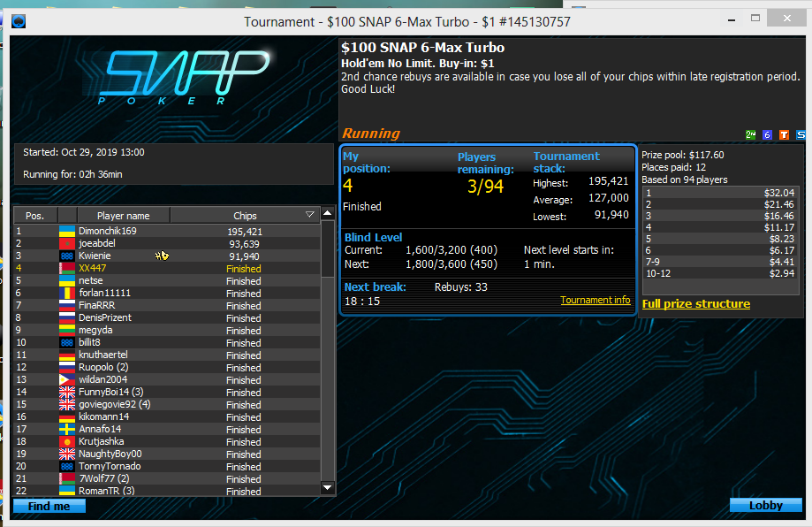Click the 10-12 prize row $2.94
The image size is (812, 527).
click(720, 273)
